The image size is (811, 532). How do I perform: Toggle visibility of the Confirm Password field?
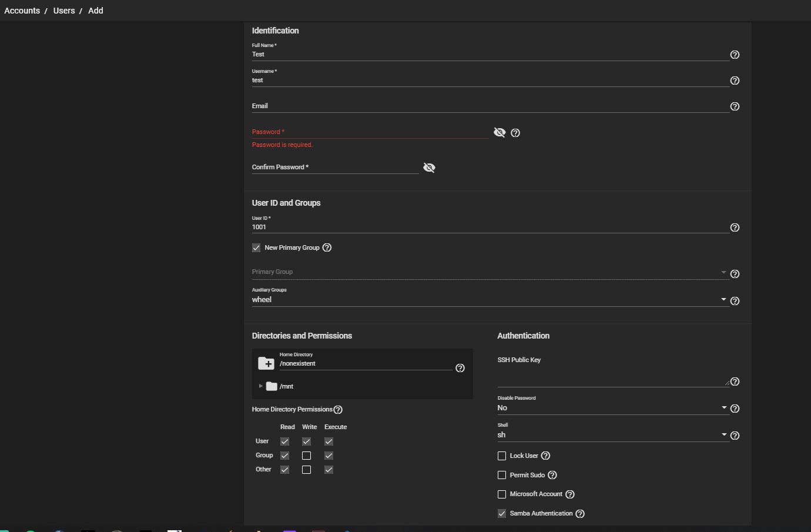(429, 168)
